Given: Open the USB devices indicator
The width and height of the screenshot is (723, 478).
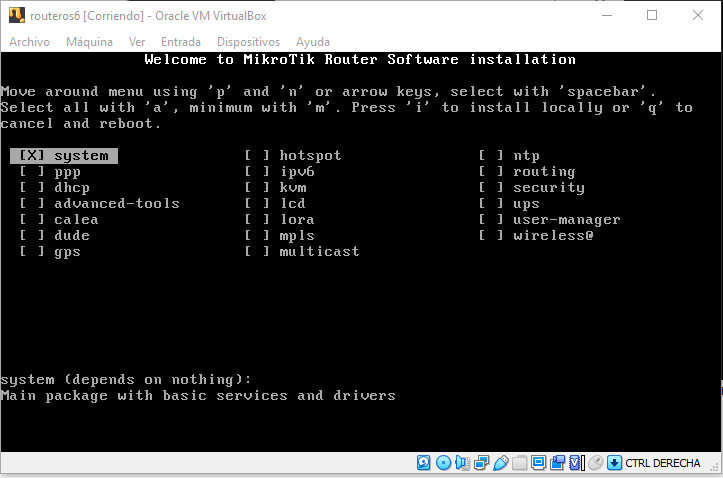Looking at the screenshot, I should tap(500, 463).
